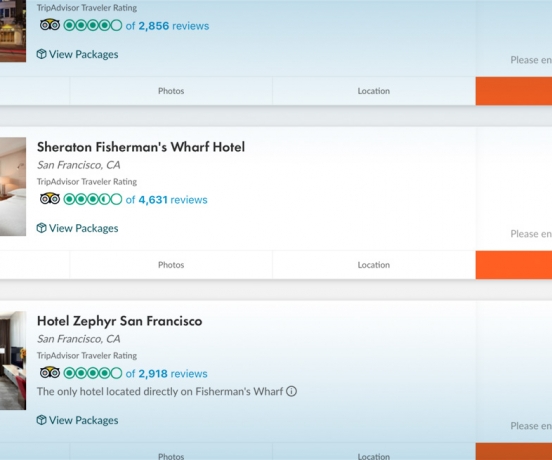Click 'TripAdvisor Traveler Rating' label in Sheraton card
552x460 pixels.
pos(87,182)
